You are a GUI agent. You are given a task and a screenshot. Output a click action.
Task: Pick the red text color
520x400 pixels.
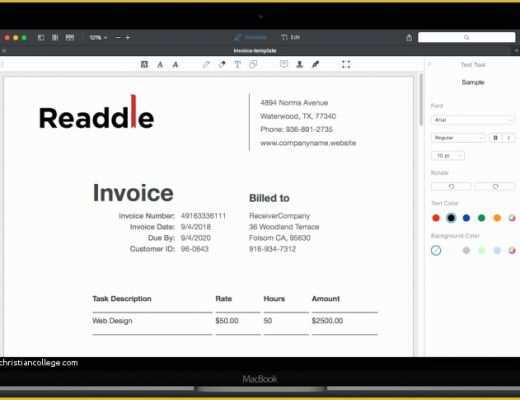tap(436, 218)
